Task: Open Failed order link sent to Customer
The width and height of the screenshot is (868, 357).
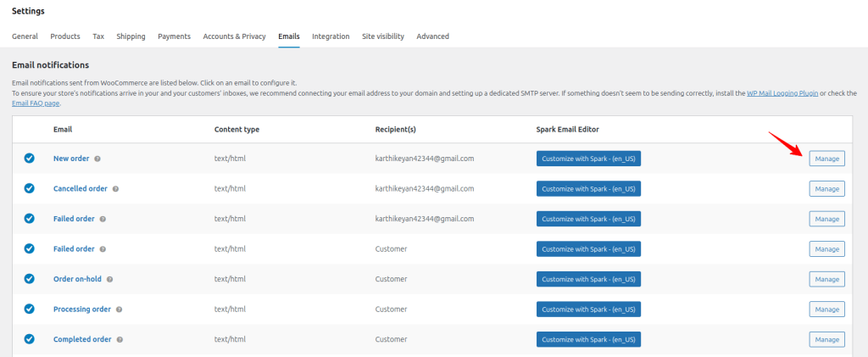Action: click(x=74, y=248)
